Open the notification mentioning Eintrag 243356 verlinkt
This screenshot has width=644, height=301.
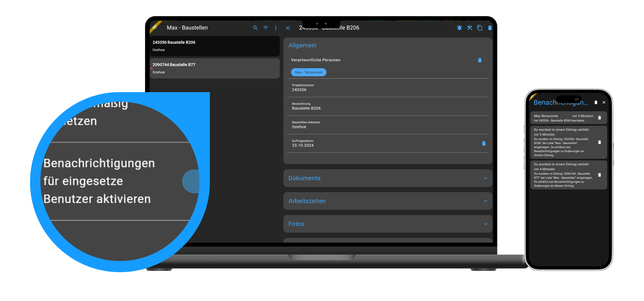click(568, 142)
